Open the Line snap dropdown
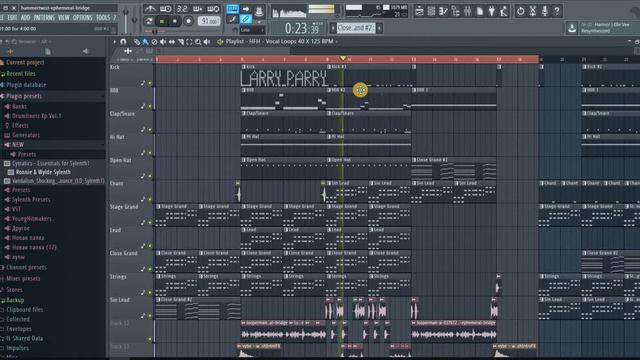Viewport: 640px width, 360px height. coord(252,30)
